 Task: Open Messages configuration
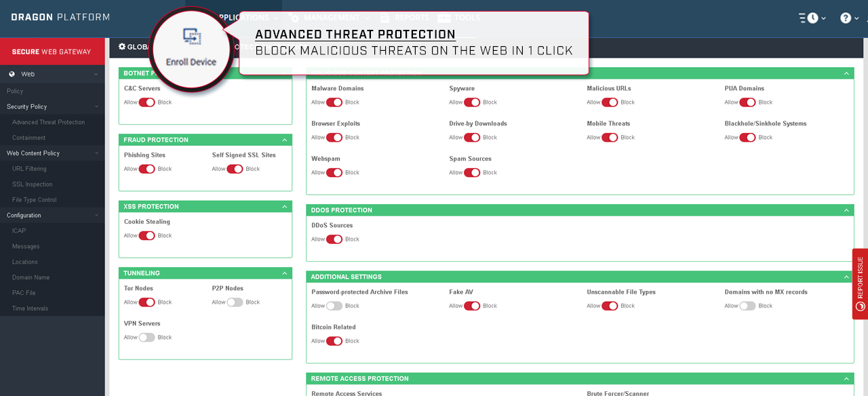tap(26, 246)
